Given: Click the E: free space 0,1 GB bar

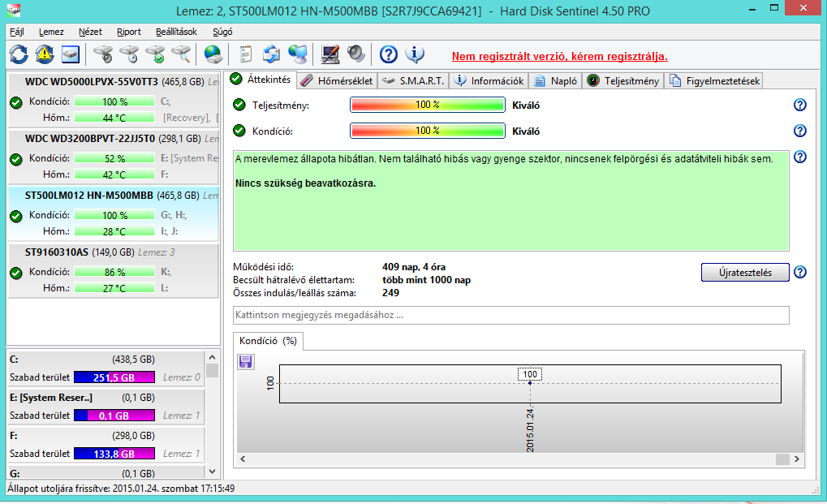Looking at the screenshot, I should [x=114, y=416].
